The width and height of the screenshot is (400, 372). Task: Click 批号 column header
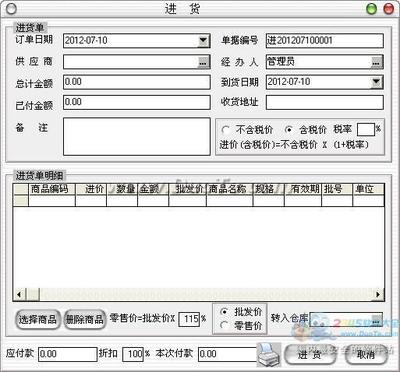337,189
